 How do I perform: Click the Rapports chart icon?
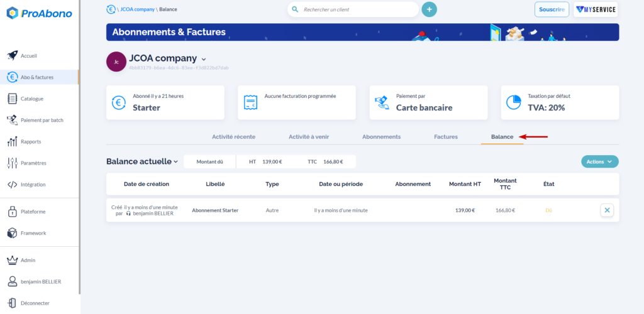(13, 141)
